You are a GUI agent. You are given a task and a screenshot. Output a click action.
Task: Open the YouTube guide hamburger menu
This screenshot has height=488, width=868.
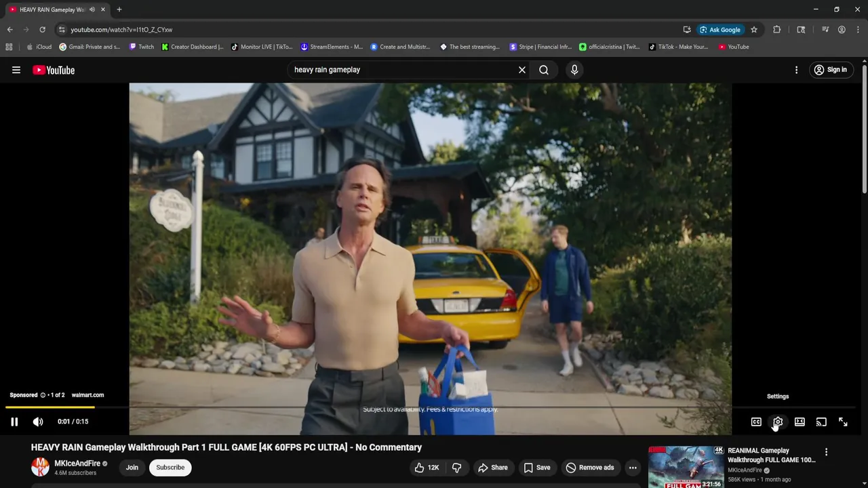click(16, 70)
